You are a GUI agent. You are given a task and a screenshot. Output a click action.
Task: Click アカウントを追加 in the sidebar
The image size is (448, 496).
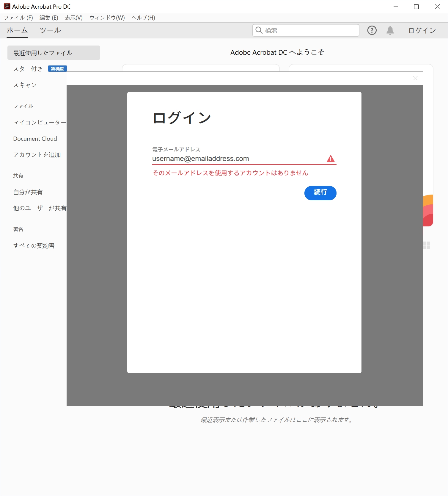click(x=37, y=155)
